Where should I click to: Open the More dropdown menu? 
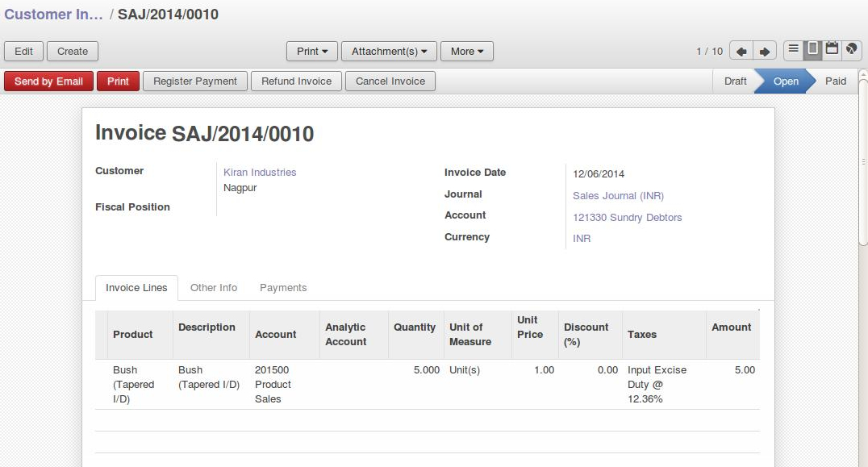(x=466, y=51)
